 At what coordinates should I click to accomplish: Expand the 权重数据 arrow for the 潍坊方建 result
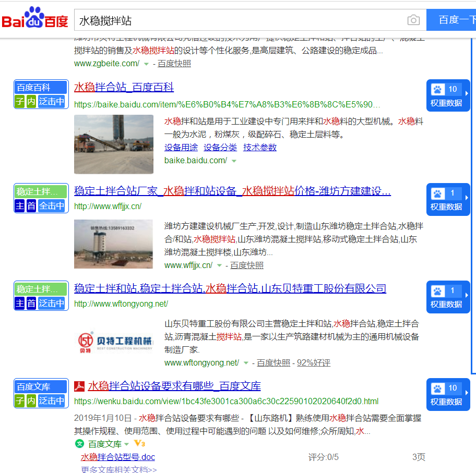467,198
